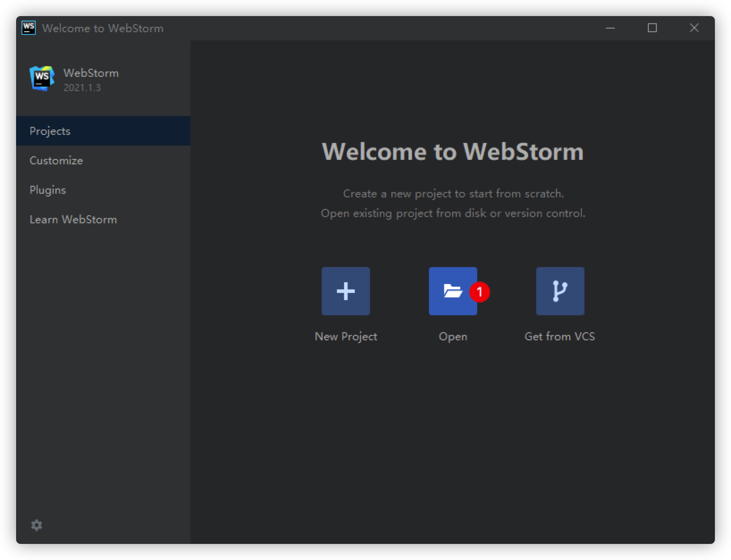This screenshot has height=560, width=731.
Task: Maximize the Welcome to WebStorm window
Action: click(x=652, y=28)
